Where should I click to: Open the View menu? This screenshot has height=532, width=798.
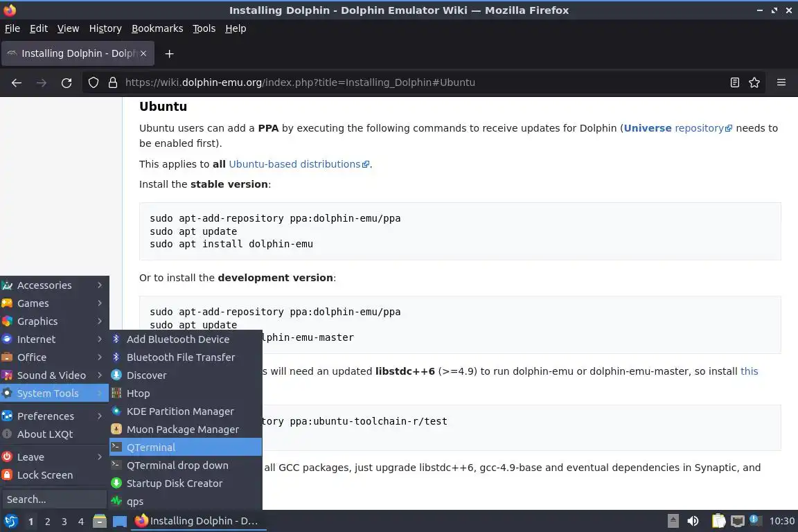pyautogui.click(x=68, y=28)
